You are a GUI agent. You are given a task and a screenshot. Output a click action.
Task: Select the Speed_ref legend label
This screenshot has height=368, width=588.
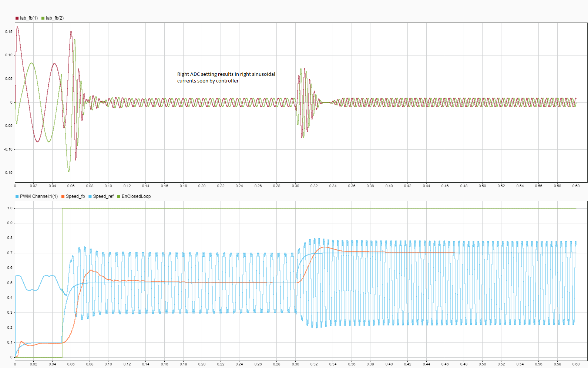pyautogui.click(x=103, y=196)
